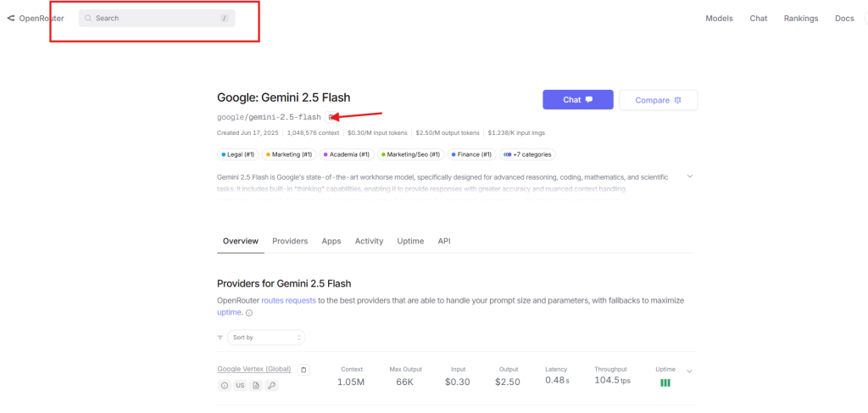868x413 pixels.
Task: Click the Finance (#1) category badge
Action: point(471,154)
